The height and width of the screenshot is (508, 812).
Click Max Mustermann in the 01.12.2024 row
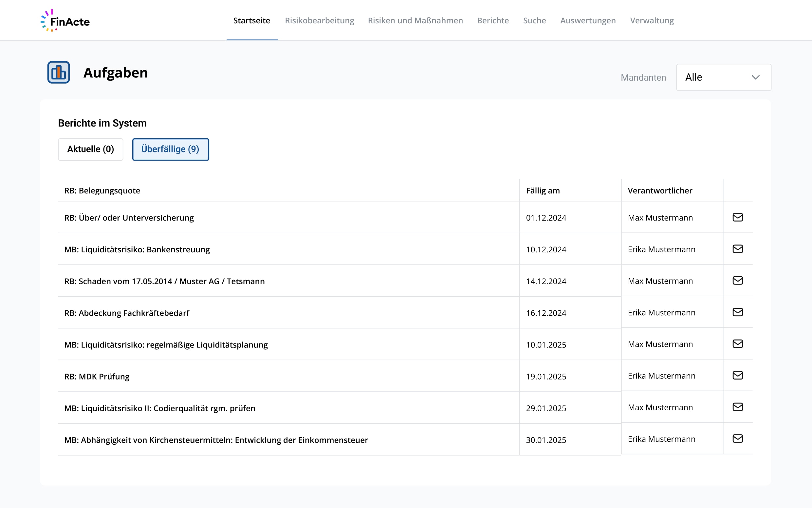point(660,218)
